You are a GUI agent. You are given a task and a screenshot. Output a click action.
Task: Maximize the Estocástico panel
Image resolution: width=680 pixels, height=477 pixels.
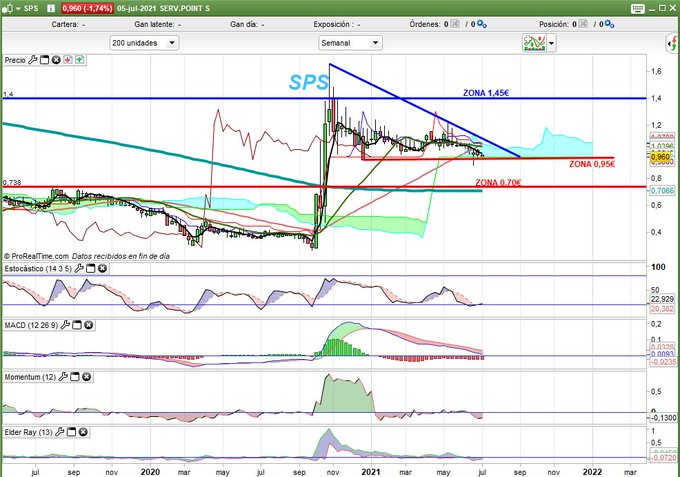[x=91, y=268]
